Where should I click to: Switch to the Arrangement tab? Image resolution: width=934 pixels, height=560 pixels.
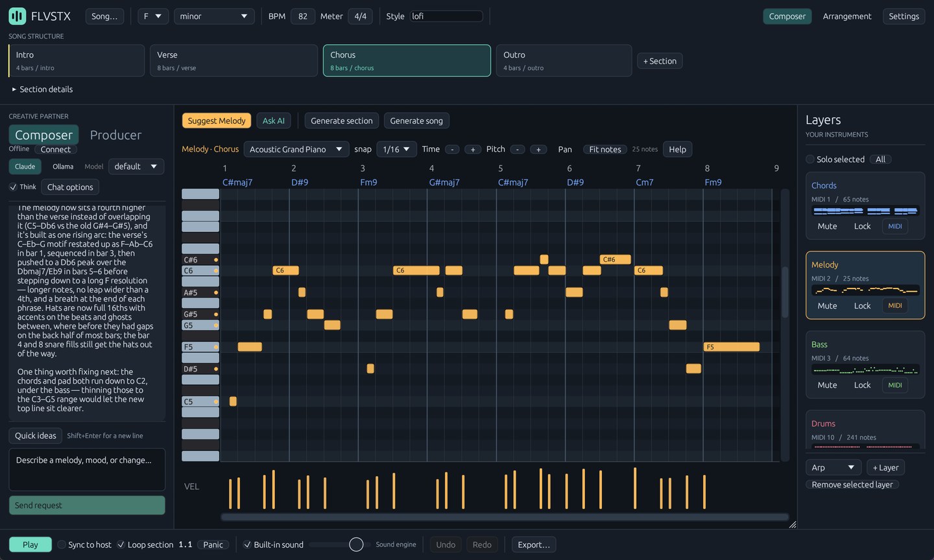pyautogui.click(x=847, y=16)
